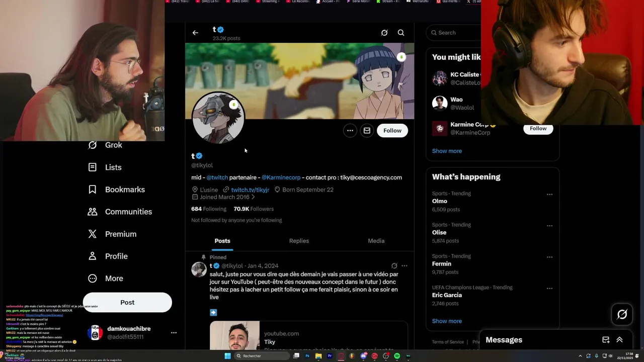Expand Joined March 2016 account info chevron
The image size is (644, 362).
click(253, 197)
